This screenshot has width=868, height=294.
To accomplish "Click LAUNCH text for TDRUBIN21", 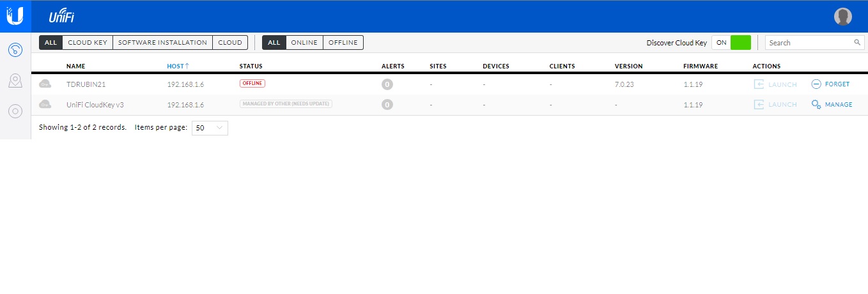I will tap(782, 84).
